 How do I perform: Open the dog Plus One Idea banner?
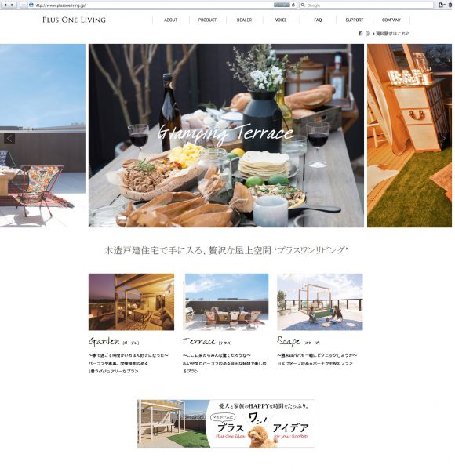pos(226,423)
